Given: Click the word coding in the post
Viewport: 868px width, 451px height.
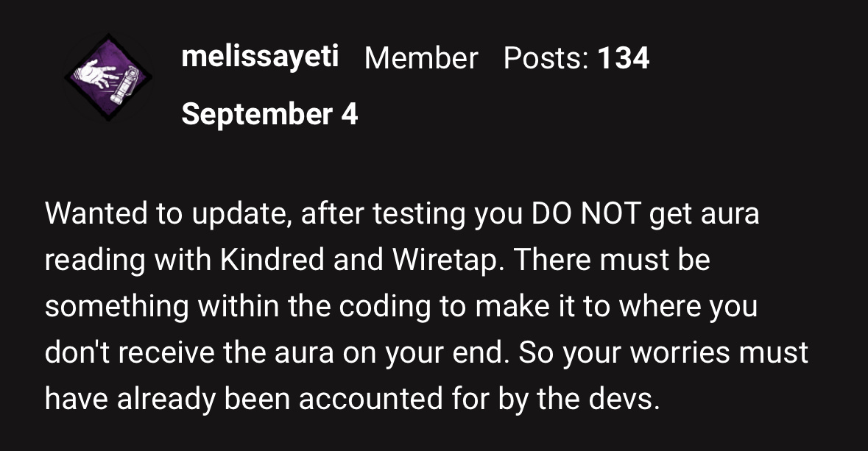Looking at the screenshot, I should click(x=385, y=306).
